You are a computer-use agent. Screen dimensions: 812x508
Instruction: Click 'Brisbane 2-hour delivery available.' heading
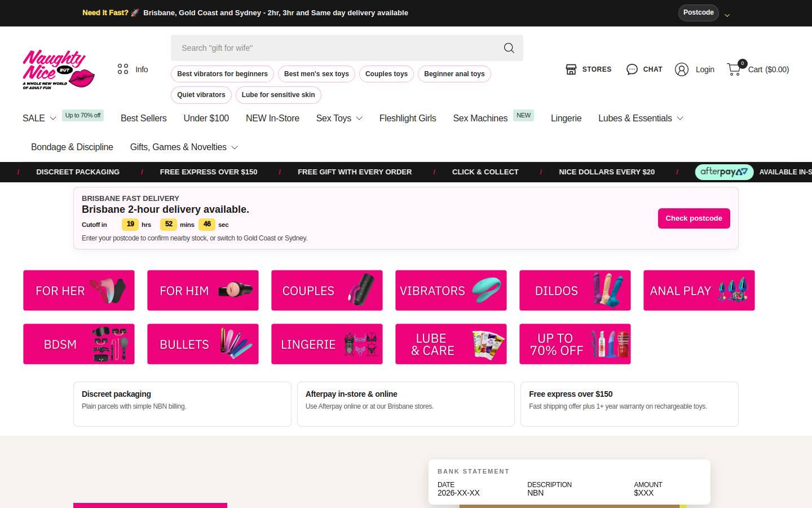pos(165,209)
